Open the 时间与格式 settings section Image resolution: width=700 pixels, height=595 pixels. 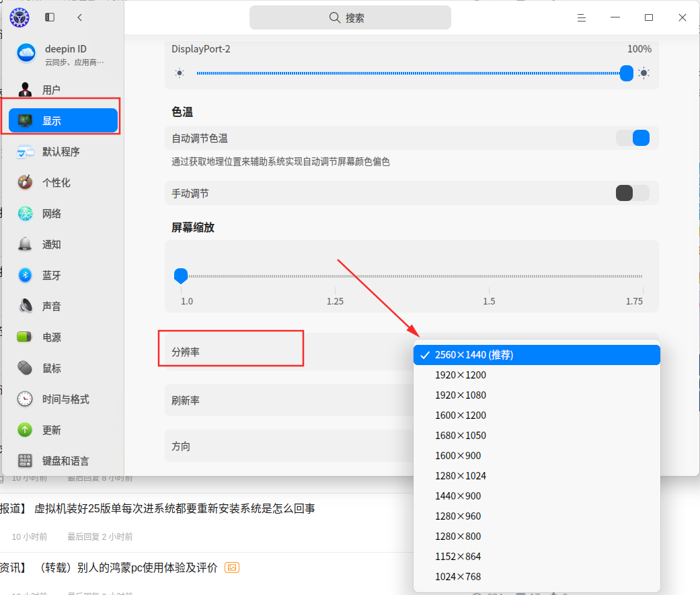(x=63, y=399)
